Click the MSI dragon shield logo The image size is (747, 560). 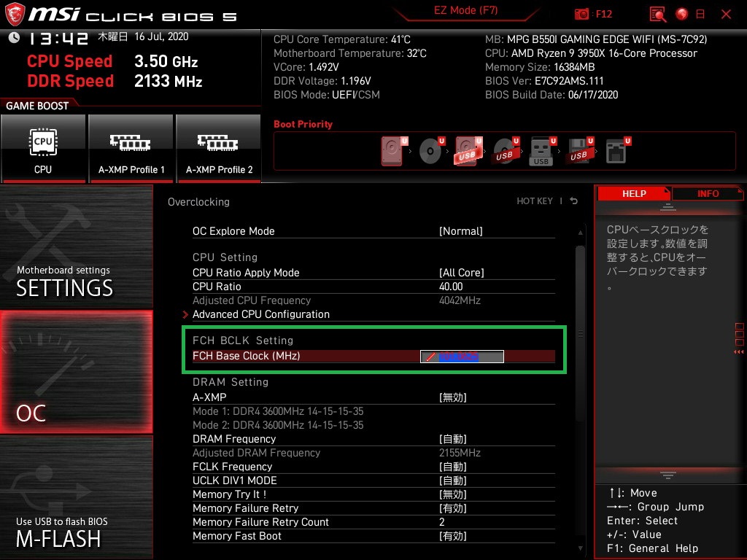pos(15,15)
